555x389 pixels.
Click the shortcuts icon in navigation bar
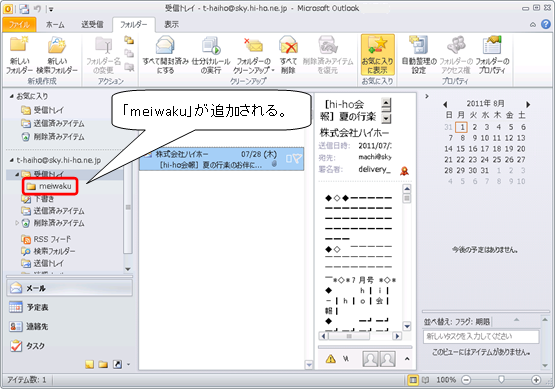tap(117, 364)
